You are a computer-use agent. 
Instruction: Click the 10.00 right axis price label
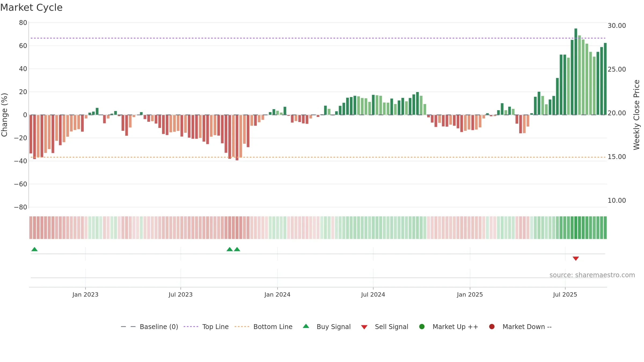point(617,201)
